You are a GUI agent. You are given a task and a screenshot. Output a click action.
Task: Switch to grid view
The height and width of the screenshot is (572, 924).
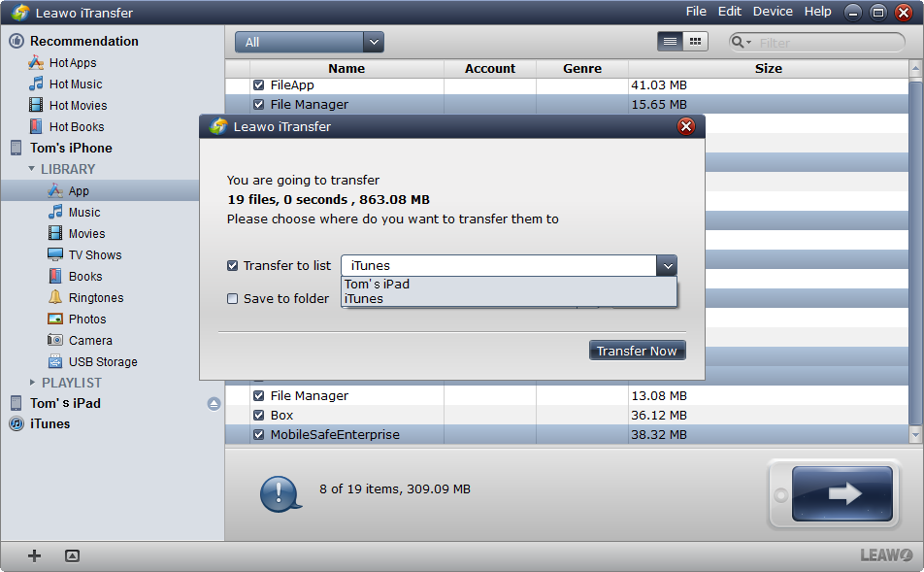695,42
